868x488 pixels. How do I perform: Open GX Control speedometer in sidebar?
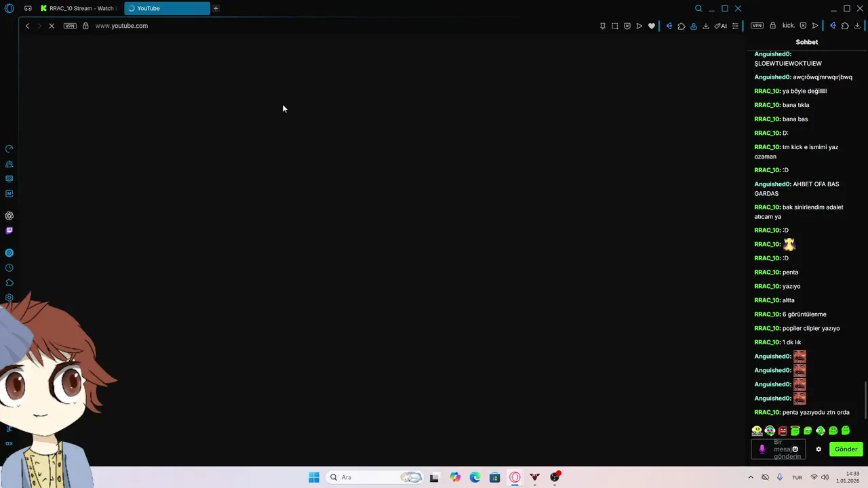click(x=9, y=149)
